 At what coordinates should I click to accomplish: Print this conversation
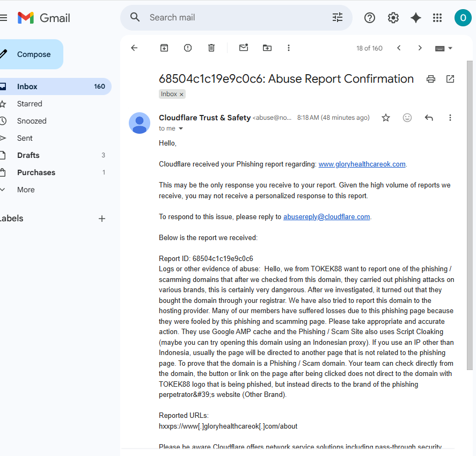(430, 79)
